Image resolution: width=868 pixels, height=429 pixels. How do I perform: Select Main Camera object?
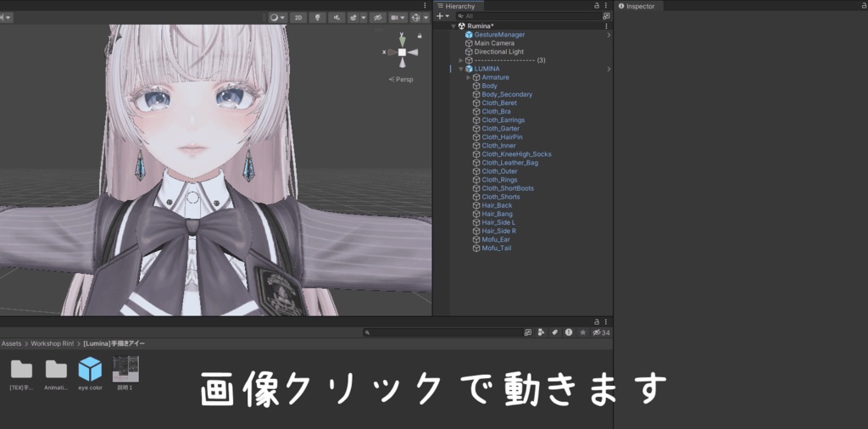pyautogui.click(x=494, y=43)
